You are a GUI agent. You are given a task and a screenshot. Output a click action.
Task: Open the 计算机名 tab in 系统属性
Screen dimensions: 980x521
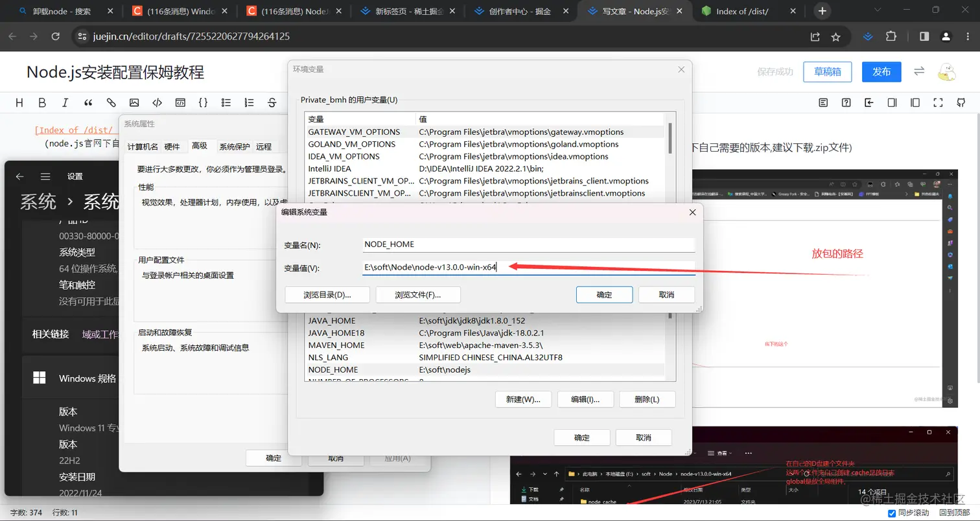point(143,146)
